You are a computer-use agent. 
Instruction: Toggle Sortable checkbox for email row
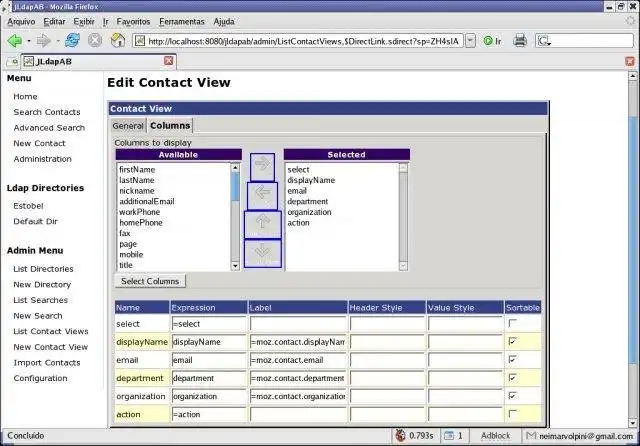pos(512,359)
